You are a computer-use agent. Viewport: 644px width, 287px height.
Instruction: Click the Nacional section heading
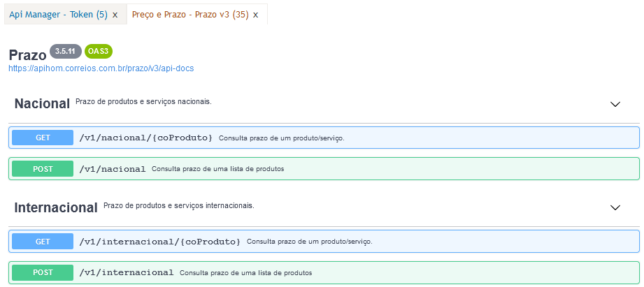42,104
